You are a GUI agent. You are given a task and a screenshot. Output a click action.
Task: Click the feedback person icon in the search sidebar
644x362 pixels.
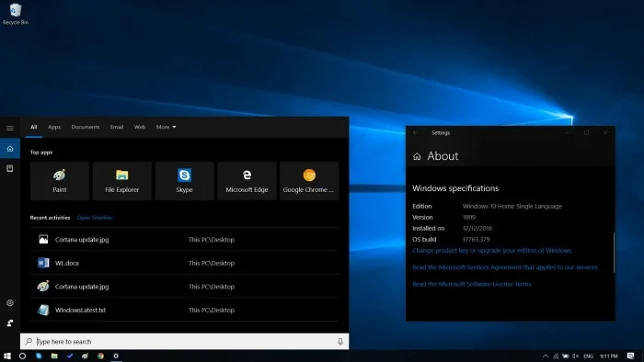10,323
